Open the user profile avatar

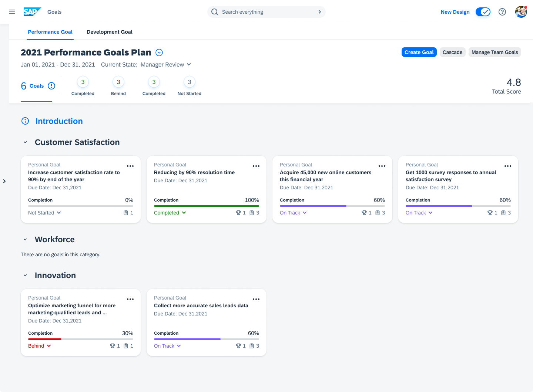point(521,12)
